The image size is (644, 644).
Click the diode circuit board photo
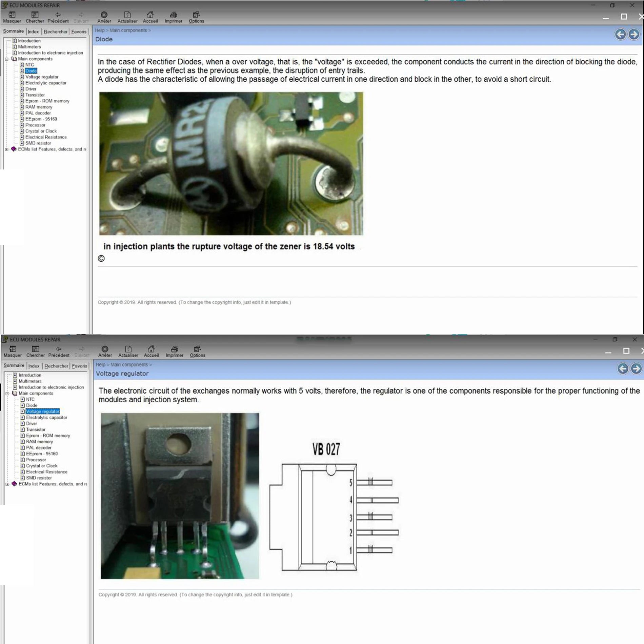coord(231,163)
